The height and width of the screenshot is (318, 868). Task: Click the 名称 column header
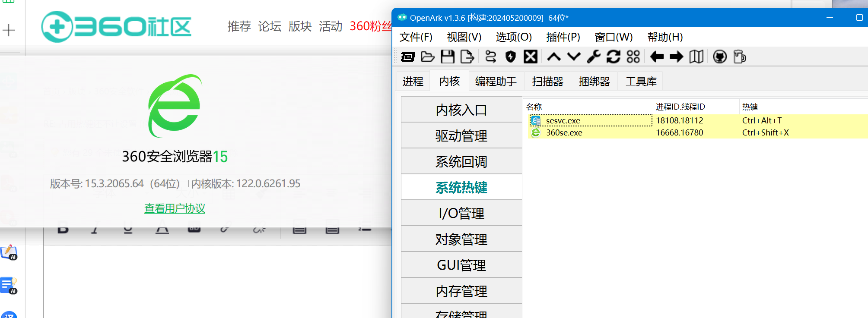(588, 107)
